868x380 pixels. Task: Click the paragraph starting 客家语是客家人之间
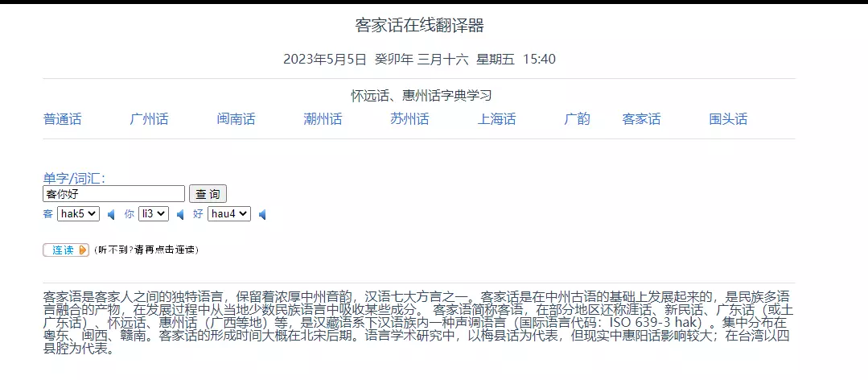click(418, 322)
